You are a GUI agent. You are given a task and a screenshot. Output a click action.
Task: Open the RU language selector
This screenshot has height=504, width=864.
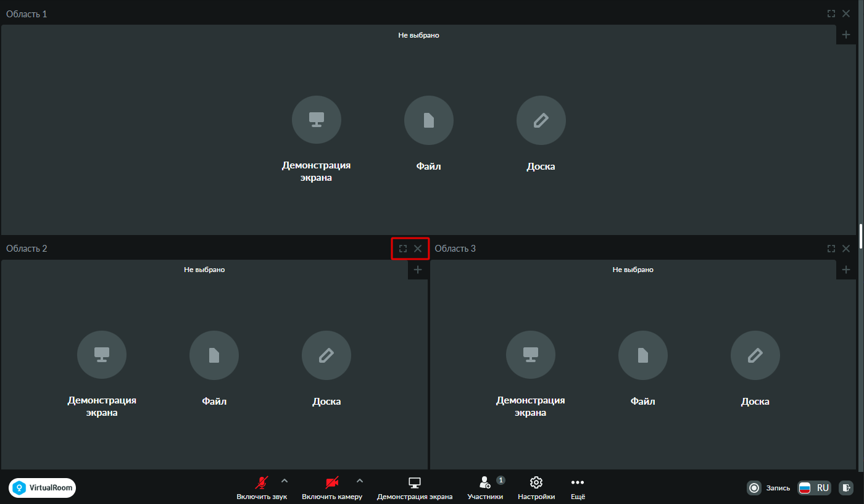pos(815,488)
